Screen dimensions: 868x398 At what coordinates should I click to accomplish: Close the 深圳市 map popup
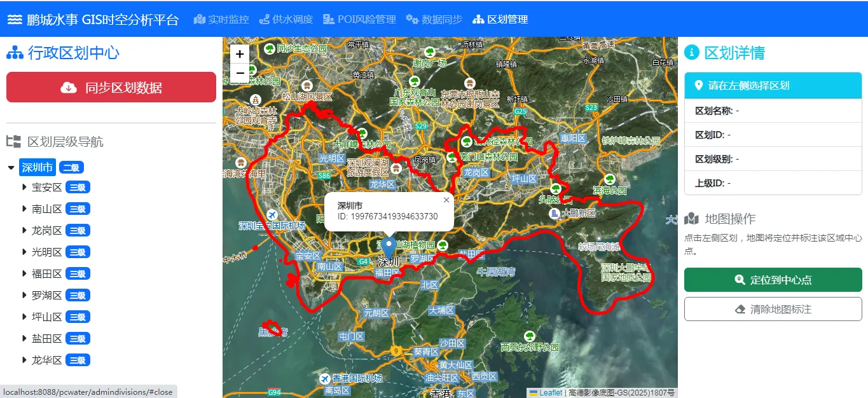tap(446, 200)
